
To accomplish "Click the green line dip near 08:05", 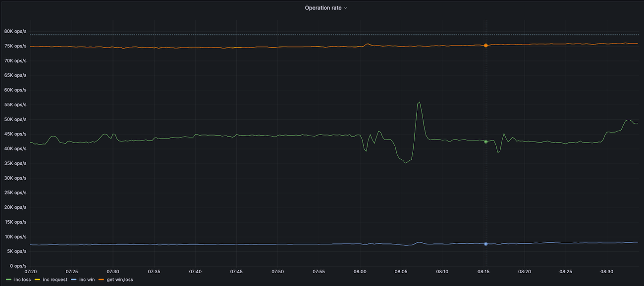I will (x=405, y=162).
